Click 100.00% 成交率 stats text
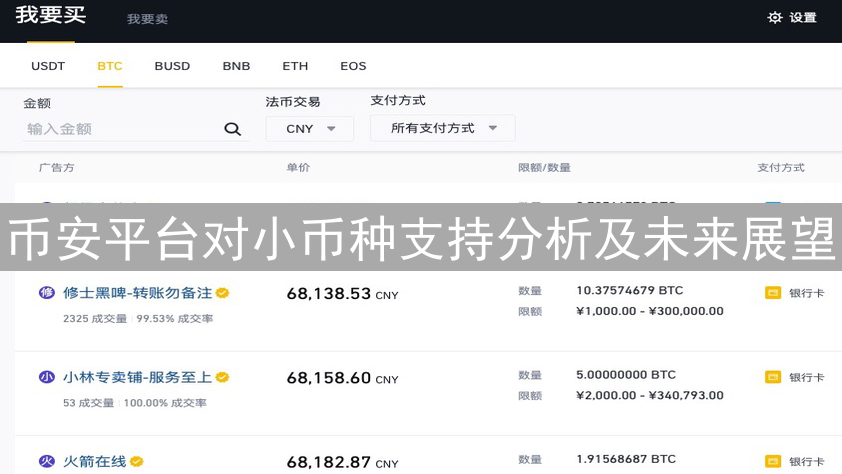 tap(165, 403)
